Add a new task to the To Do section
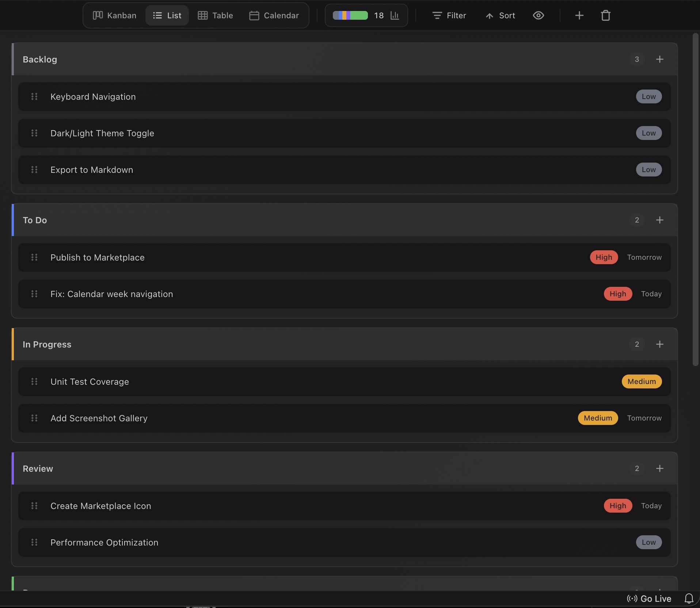This screenshot has height=608, width=700. (x=659, y=220)
